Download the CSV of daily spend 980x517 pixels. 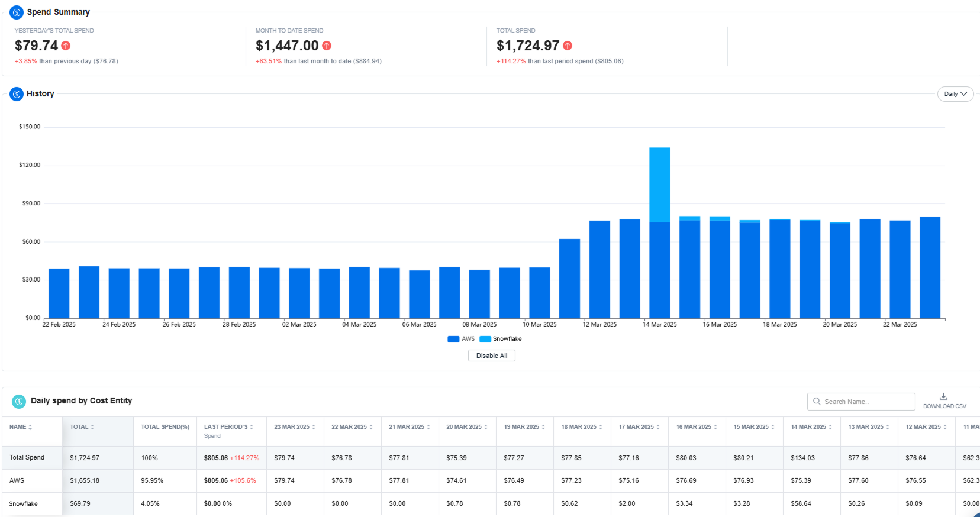point(944,400)
